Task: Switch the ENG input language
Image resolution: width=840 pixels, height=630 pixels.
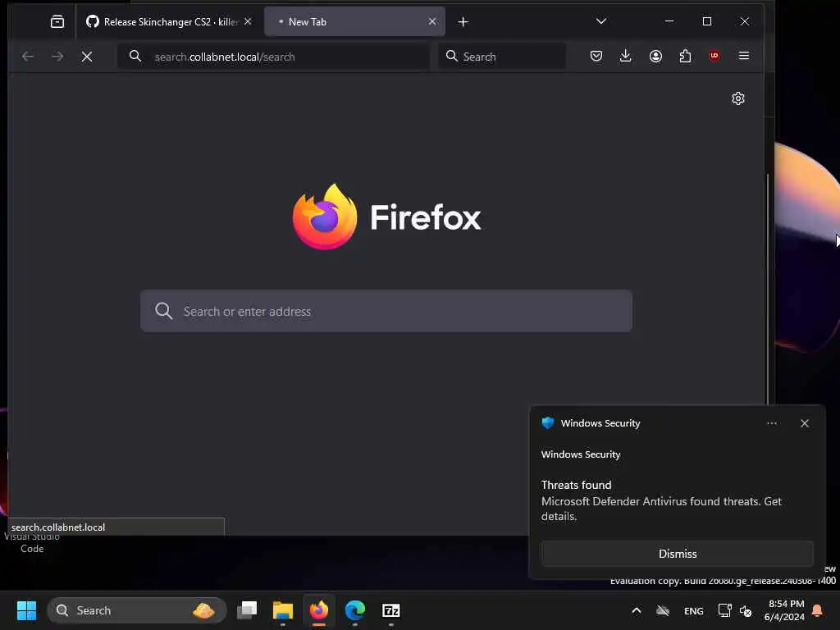Action: (x=694, y=610)
